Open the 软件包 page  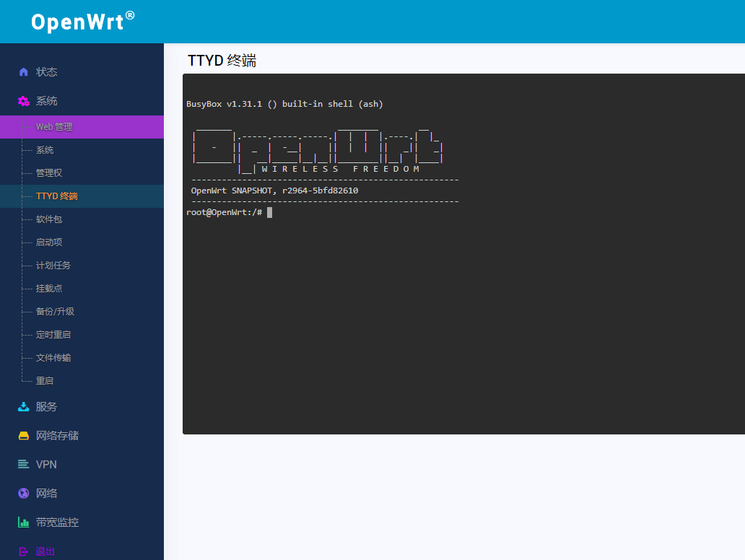pyautogui.click(x=82, y=219)
